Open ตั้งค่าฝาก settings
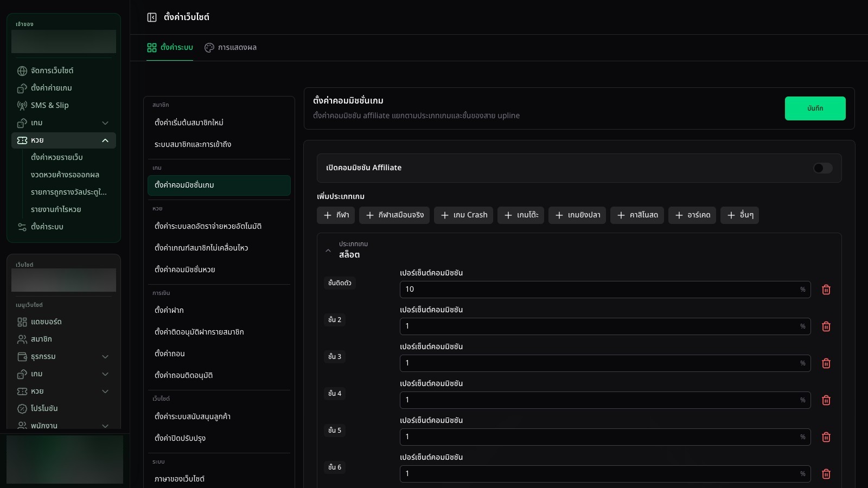Image resolution: width=868 pixels, height=488 pixels. click(219, 311)
